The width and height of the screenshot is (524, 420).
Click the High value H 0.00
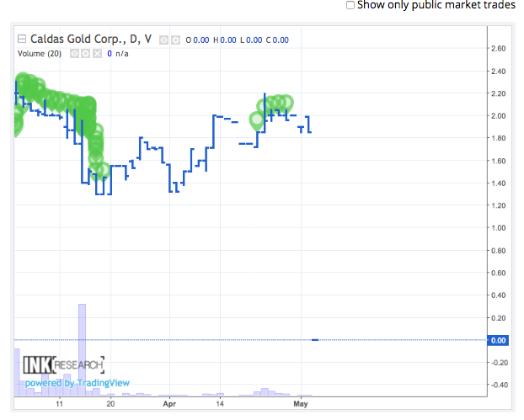[225, 40]
